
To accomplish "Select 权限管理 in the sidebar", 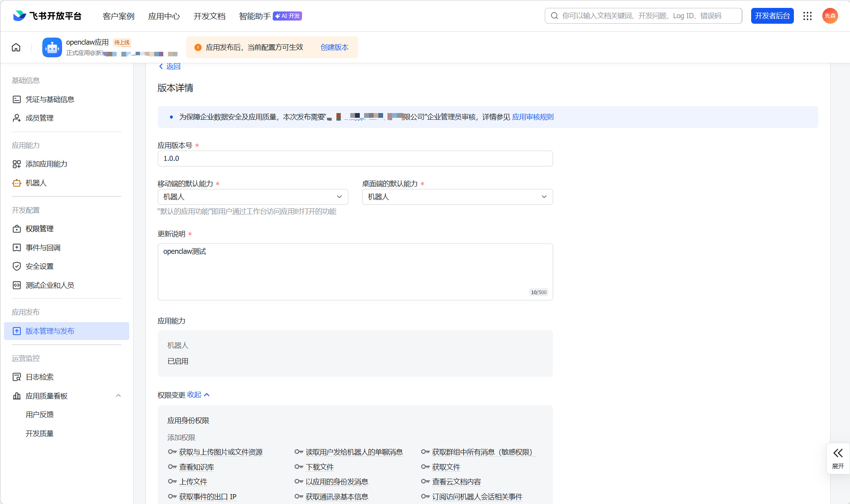I will [39, 229].
